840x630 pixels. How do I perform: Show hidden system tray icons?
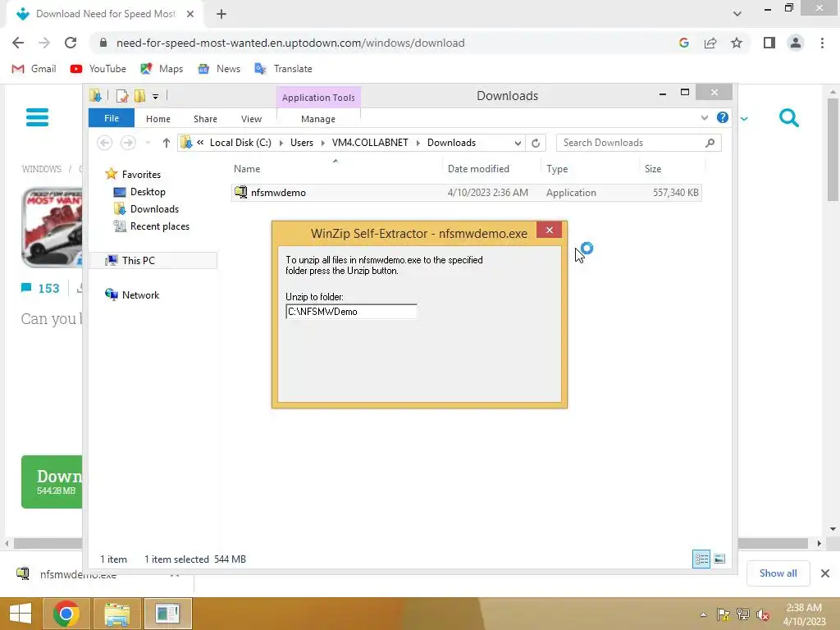[703, 614]
